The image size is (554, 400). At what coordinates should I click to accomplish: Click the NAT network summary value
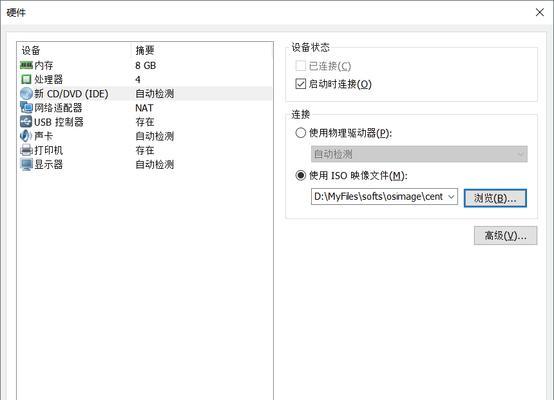pyautogui.click(x=144, y=108)
